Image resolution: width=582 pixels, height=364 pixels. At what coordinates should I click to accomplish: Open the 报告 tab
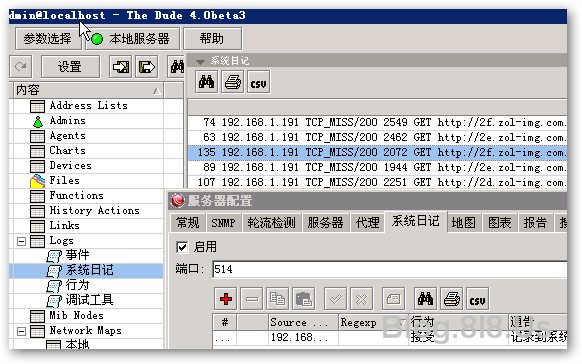click(535, 223)
